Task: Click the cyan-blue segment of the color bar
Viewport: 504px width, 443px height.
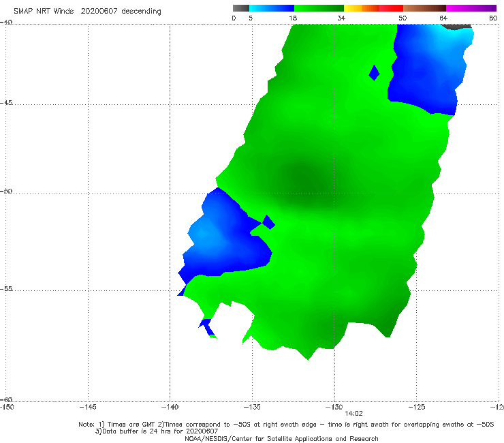Action: tap(272, 8)
